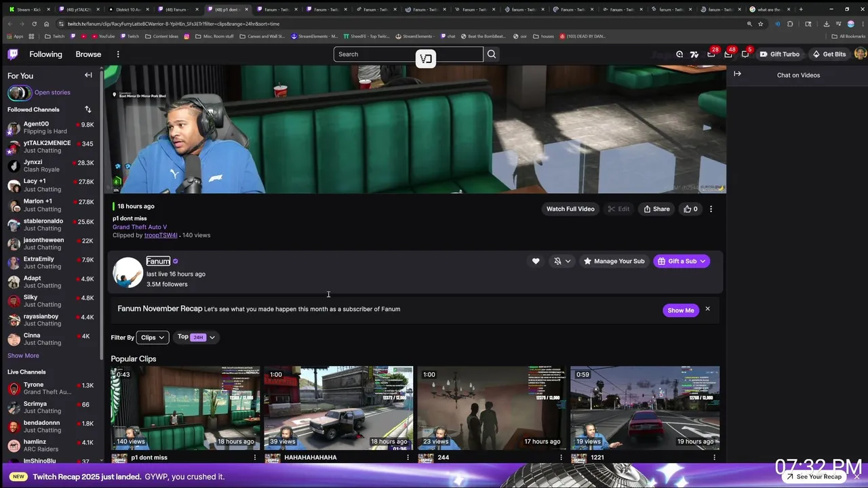This screenshot has height=488, width=868.
Task: Open the Browse tab
Action: (x=88, y=54)
